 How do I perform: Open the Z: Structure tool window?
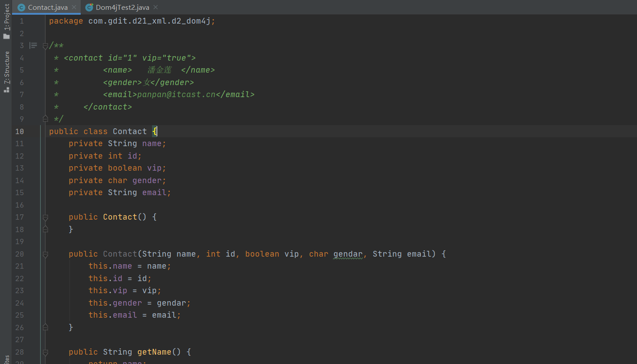[6, 67]
